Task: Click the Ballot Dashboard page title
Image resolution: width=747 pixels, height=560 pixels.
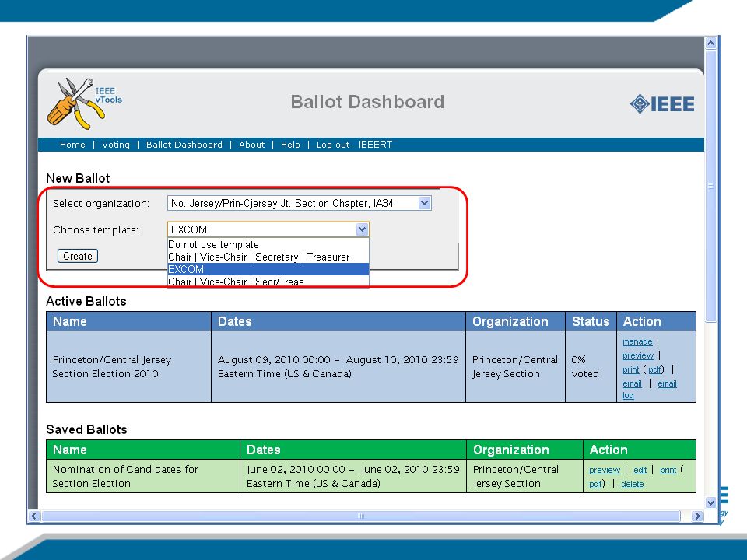Action: [x=367, y=102]
